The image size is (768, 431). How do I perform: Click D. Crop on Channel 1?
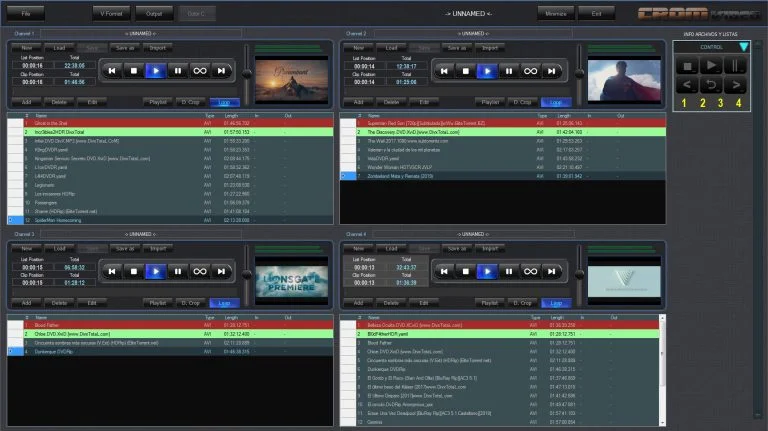click(191, 102)
